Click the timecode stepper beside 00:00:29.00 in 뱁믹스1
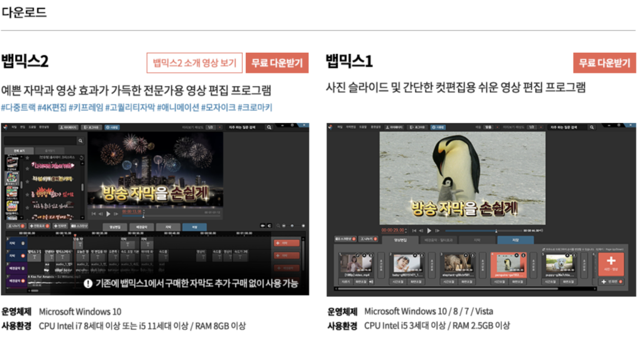 pos(406,231)
